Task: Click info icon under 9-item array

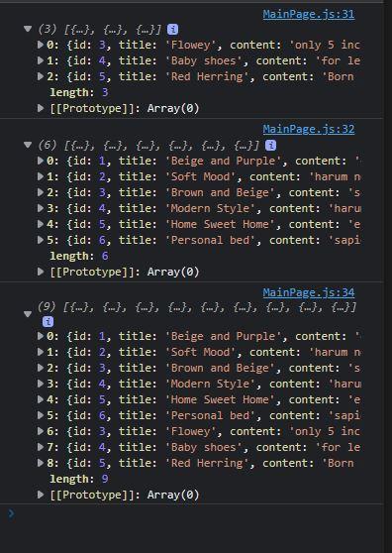Action: point(48,321)
